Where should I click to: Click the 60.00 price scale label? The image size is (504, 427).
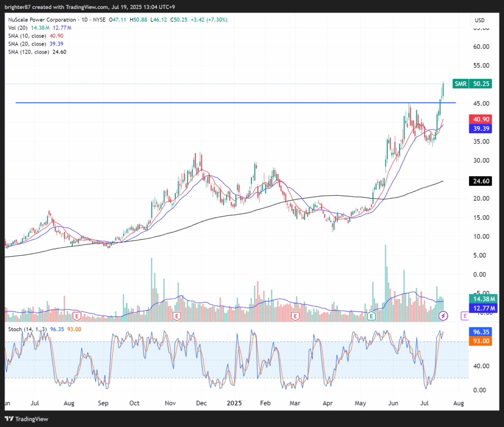click(x=481, y=47)
